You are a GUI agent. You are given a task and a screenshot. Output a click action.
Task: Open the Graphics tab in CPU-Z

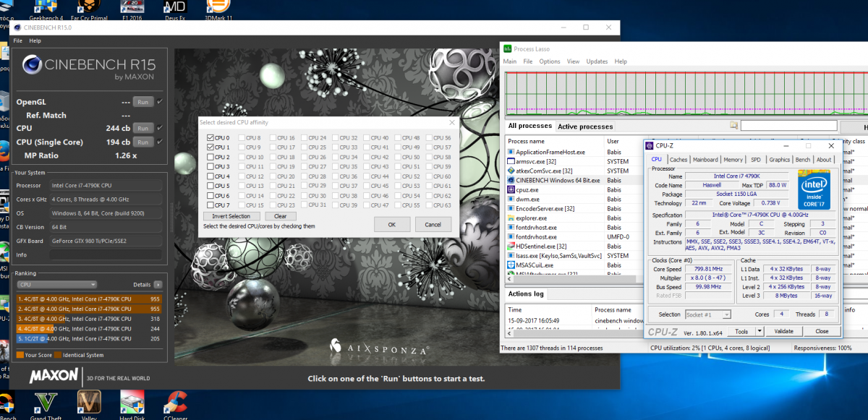click(779, 160)
